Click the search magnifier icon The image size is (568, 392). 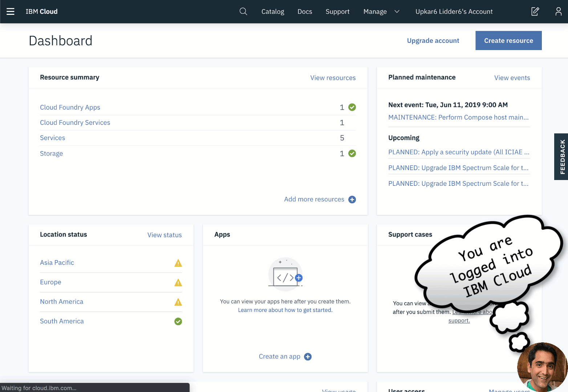pyautogui.click(x=243, y=12)
